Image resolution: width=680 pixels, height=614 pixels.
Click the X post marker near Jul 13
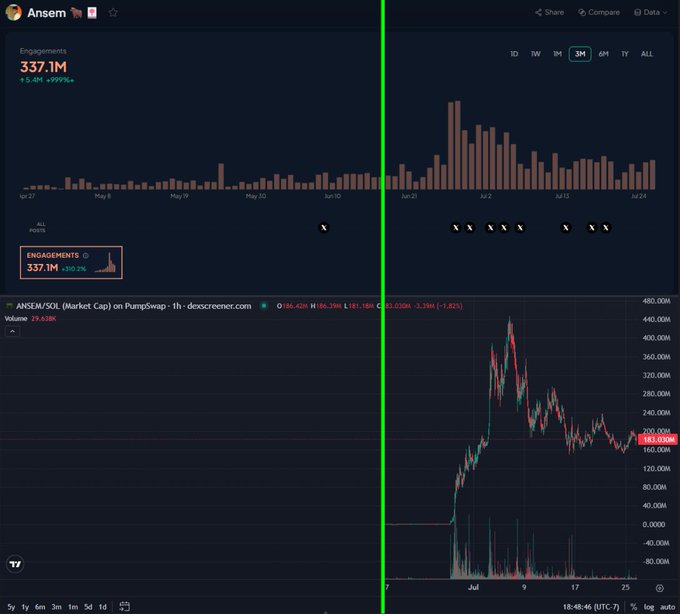pos(566,228)
